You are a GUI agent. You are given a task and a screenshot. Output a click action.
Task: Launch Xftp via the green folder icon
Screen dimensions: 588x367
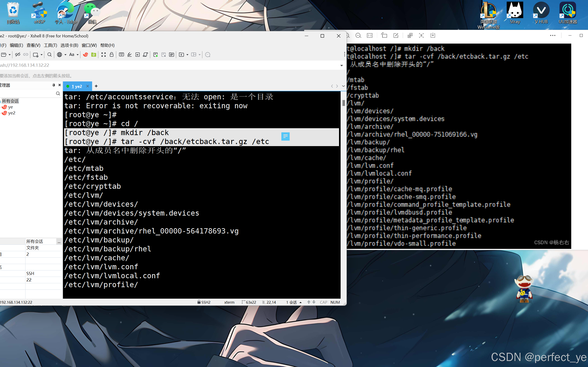[x=93, y=55]
